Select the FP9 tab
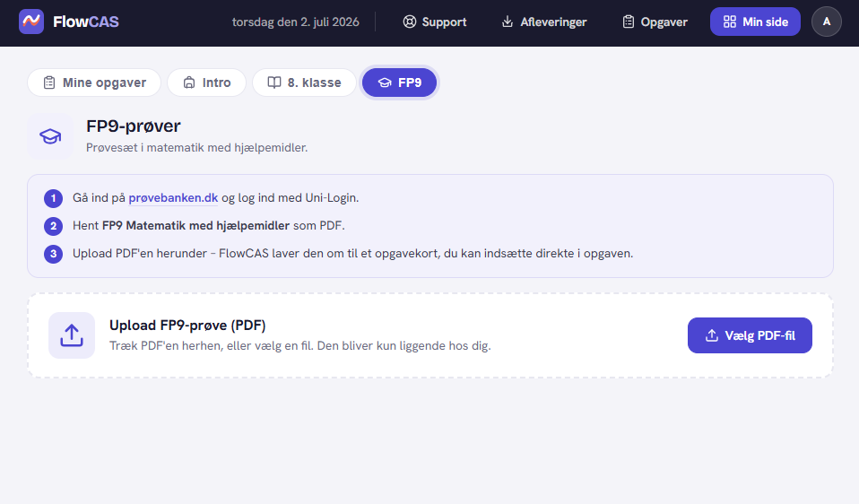The image size is (859, 504). point(399,83)
